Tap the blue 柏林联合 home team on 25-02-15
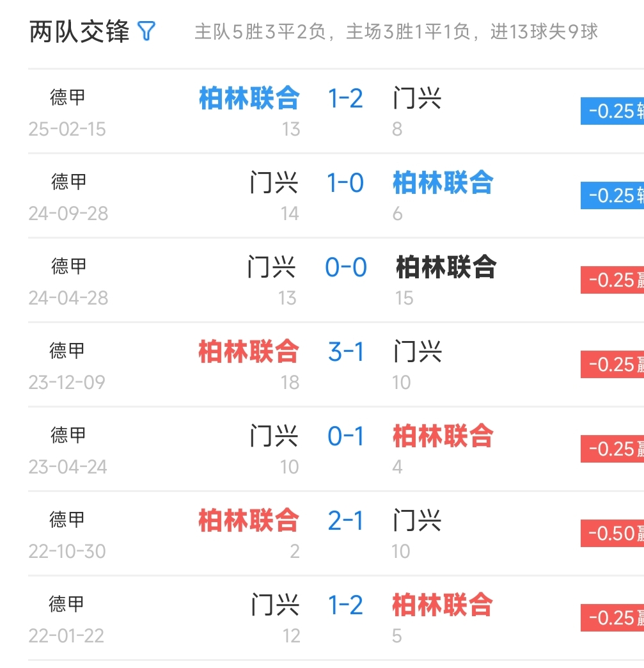Screen dimensions: 644x668 pyautogui.click(x=249, y=99)
